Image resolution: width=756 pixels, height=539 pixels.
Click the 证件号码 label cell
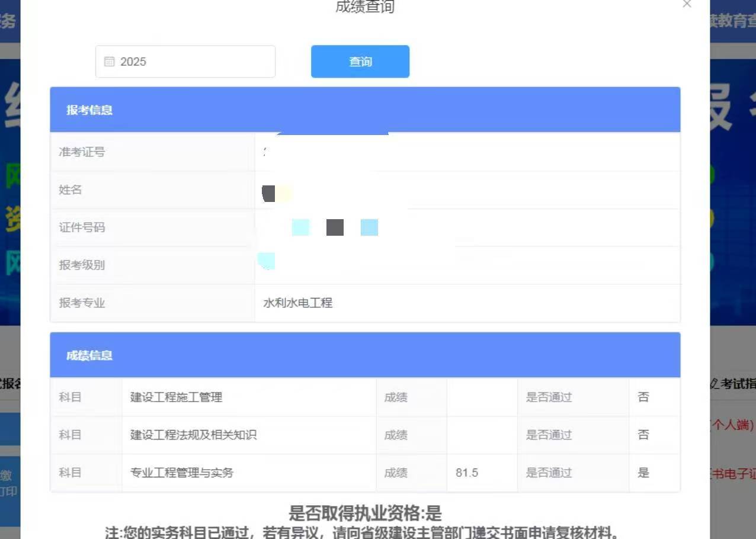coord(153,227)
